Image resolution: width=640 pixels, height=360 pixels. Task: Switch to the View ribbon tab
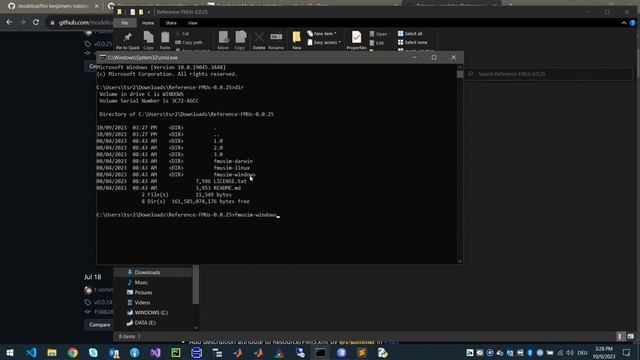click(x=192, y=23)
